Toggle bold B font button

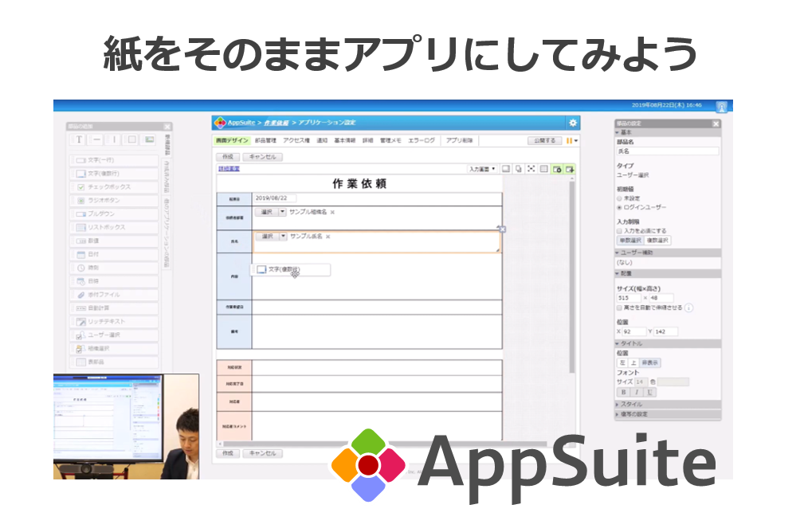point(623,393)
